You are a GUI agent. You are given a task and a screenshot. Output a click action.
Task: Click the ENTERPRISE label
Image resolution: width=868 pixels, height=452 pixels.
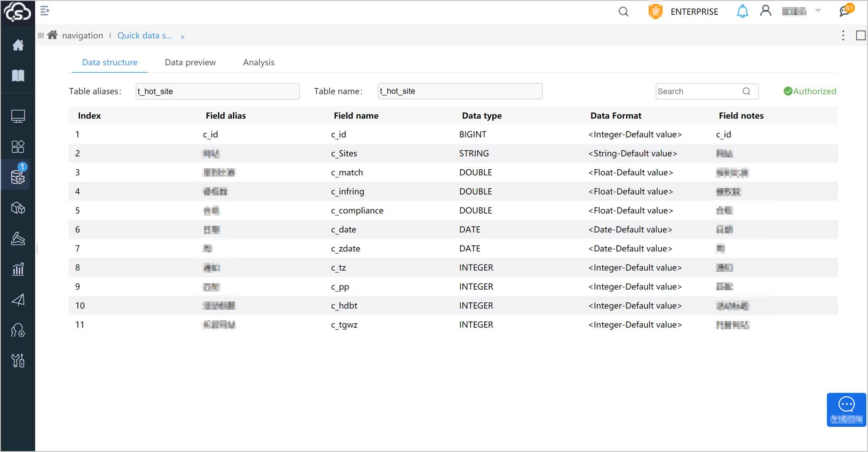coord(694,12)
